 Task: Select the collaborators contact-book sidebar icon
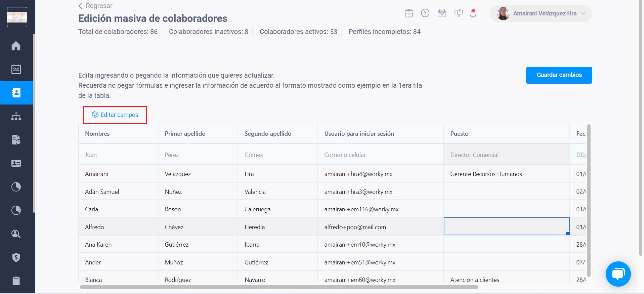(16, 93)
